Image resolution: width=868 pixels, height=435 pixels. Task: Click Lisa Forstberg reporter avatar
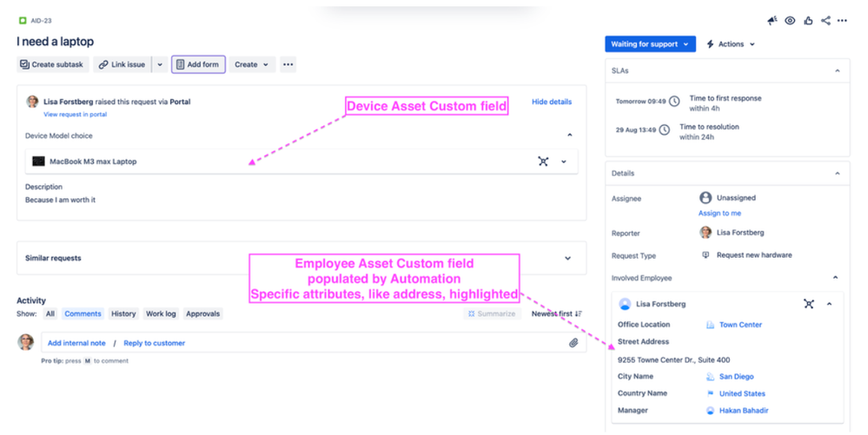click(706, 233)
